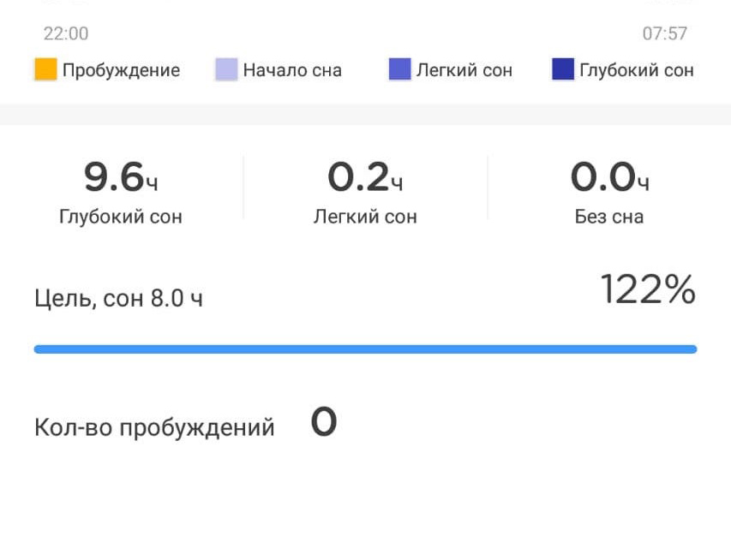Click the lavender Начало сна legend swatch

coord(225,70)
